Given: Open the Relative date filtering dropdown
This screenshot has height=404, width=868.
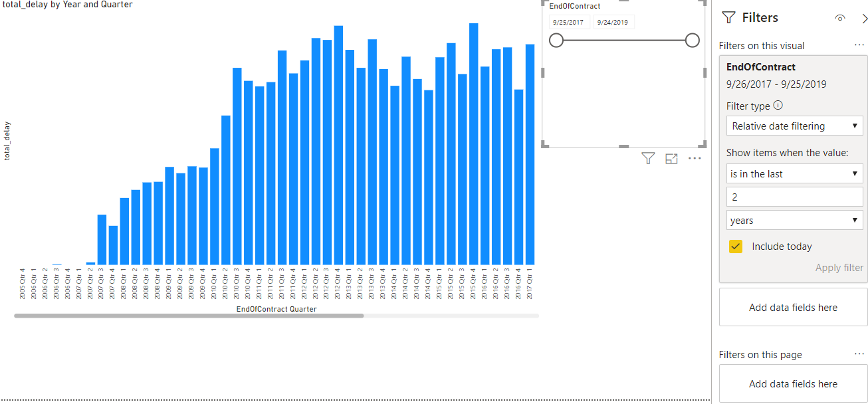Looking at the screenshot, I should pos(794,126).
